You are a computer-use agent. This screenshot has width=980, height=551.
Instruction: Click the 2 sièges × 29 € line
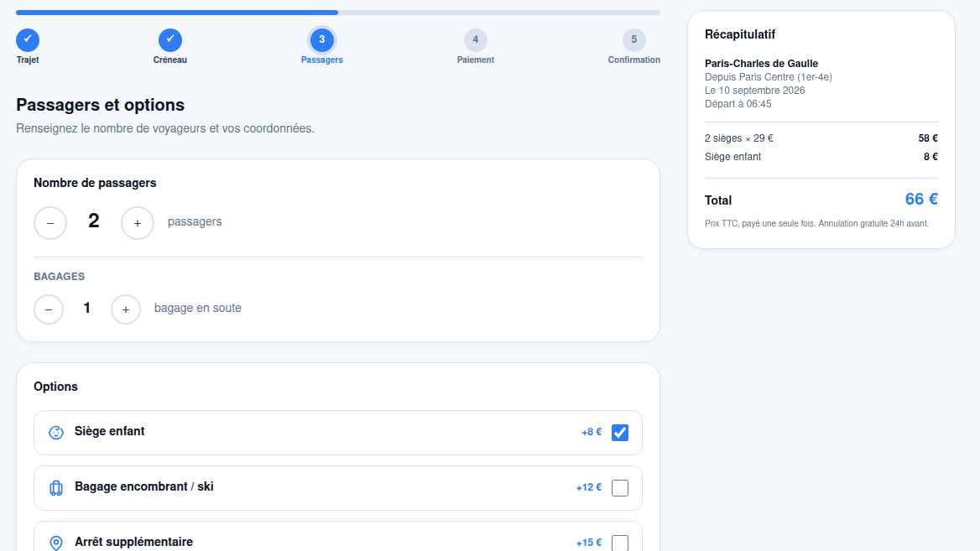click(738, 138)
